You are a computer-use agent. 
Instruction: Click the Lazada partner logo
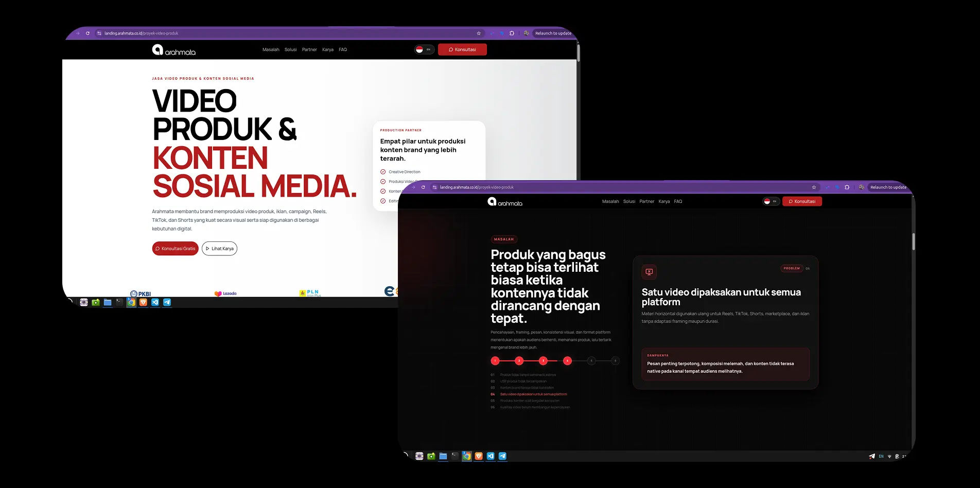point(225,293)
